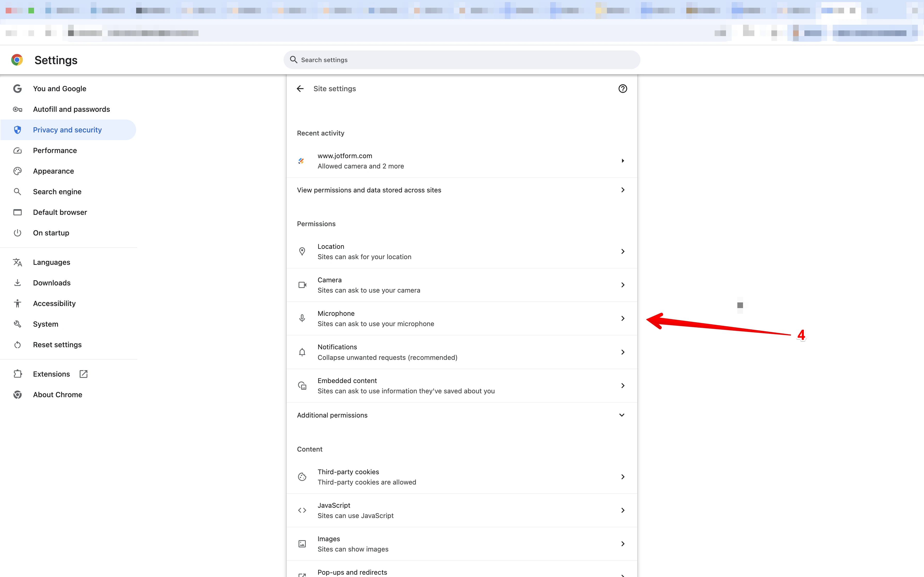924x577 pixels.
Task: Click the Appearance palette icon
Action: click(x=18, y=171)
